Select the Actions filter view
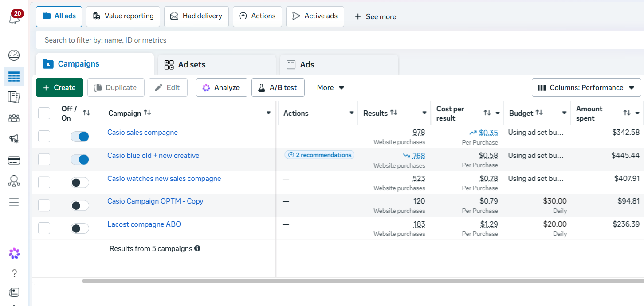 (x=257, y=16)
